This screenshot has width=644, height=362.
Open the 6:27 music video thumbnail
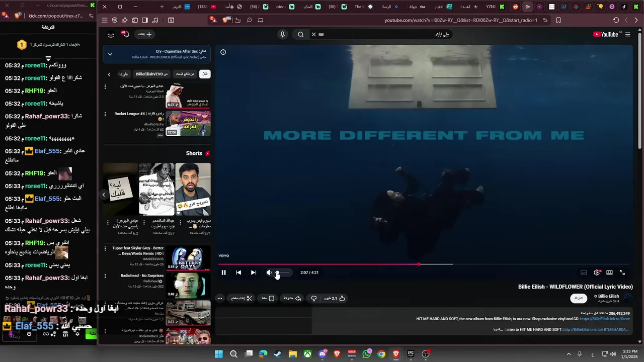coord(188,96)
